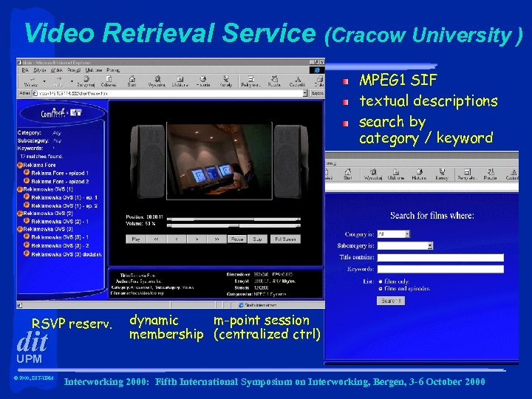The image size is (532, 399).
Task: Click the player's Stop button
Action: coord(258,239)
